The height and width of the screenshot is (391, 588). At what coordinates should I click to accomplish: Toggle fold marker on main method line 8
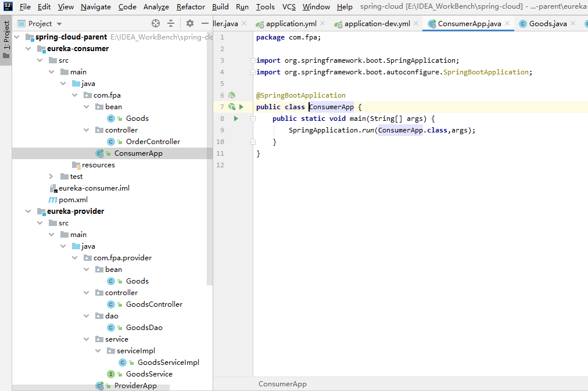253,119
